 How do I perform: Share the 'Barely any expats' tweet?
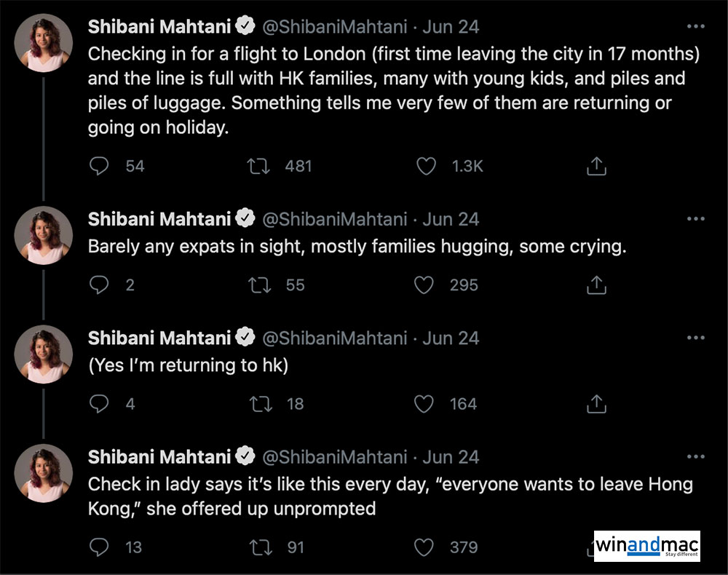click(596, 285)
